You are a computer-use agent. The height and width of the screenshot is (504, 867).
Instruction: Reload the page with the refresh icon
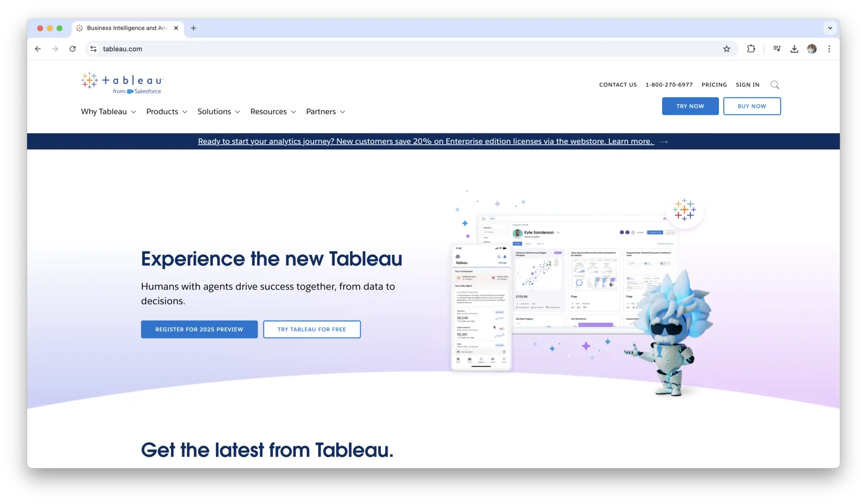tap(72, 49)
